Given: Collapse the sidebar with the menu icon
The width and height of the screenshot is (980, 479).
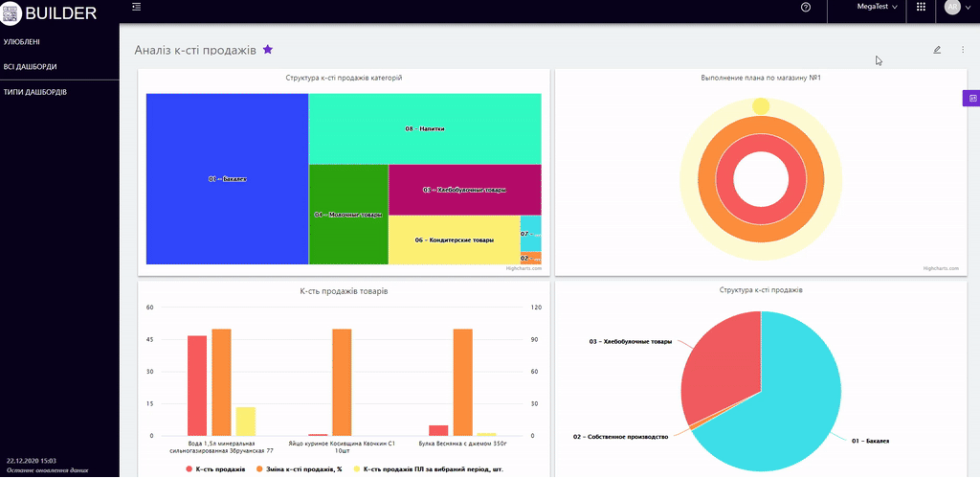Looking at the screenshot, I should (x=137, y=7).
